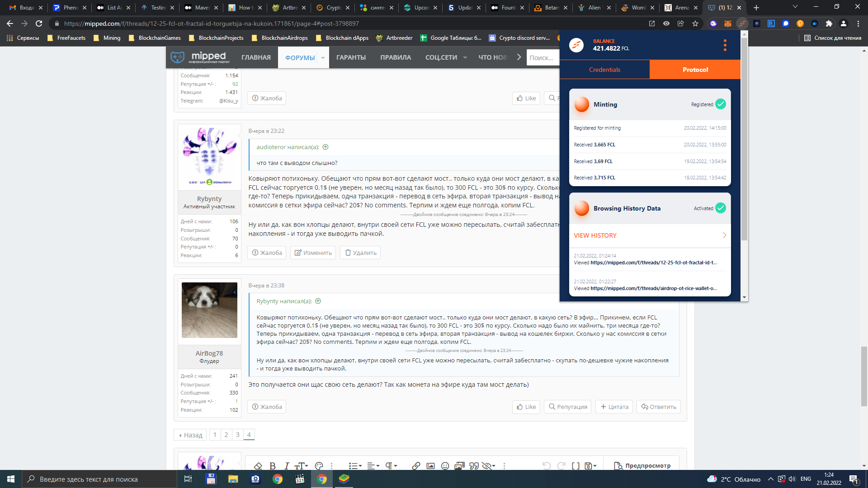Show hidden system tray icons
The height and width of the screenshot is (488, 868).
tap(770, 479)
